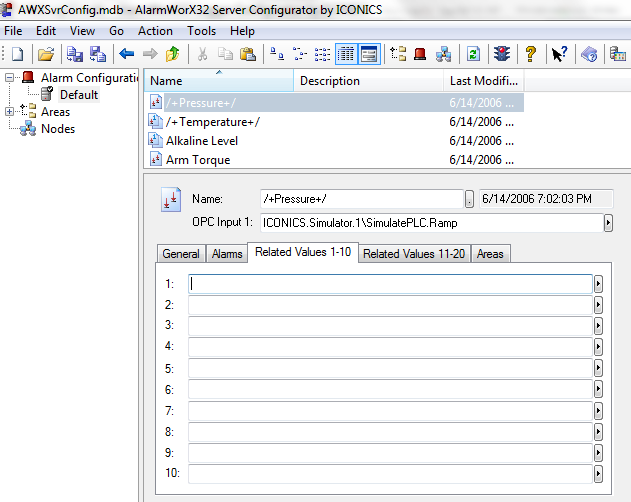
Task: Switch to list view icon
Action: [x=322, y=54]
